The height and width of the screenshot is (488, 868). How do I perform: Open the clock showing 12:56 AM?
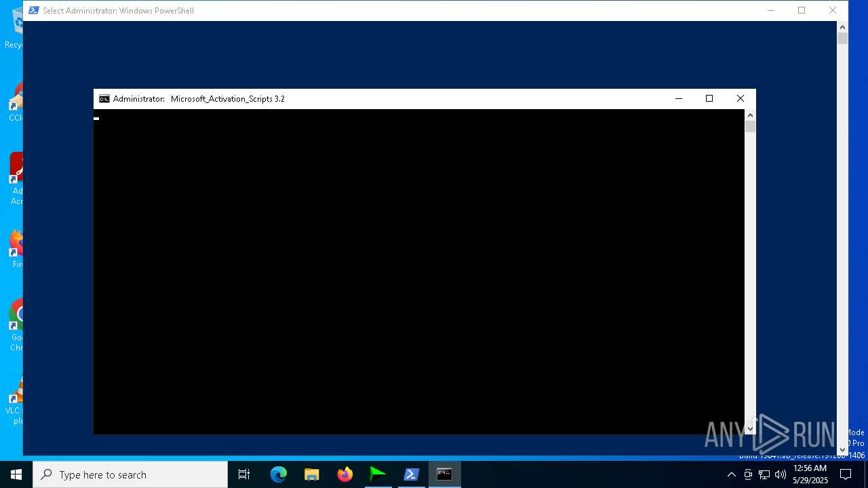point(810,474)
